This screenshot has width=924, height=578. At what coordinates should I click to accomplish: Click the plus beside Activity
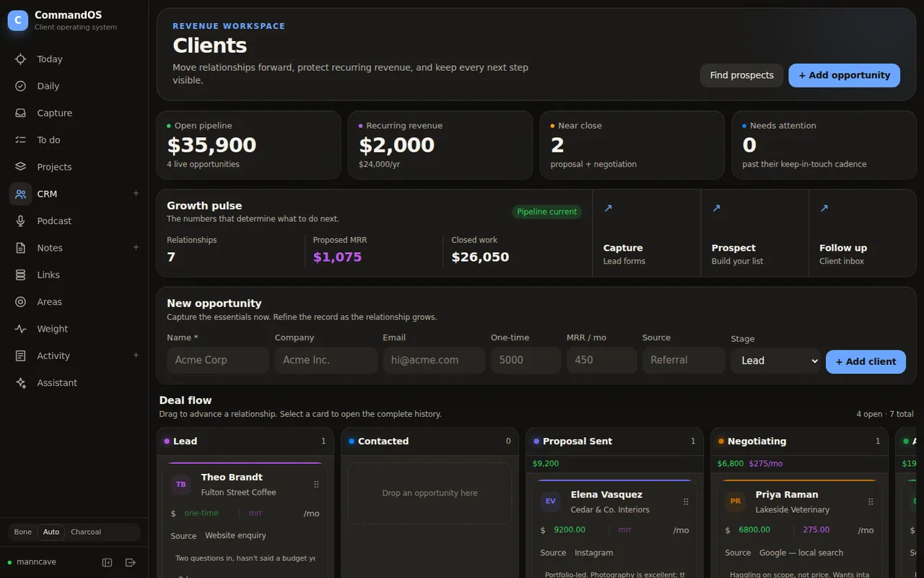click(136, 355)
